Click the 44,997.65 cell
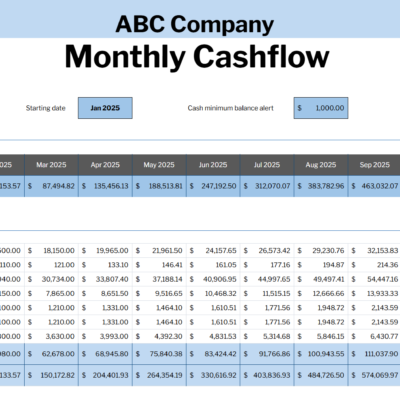The width and height of the screenshot is (400, 400). pyautogui.click(x=267, y=279)
